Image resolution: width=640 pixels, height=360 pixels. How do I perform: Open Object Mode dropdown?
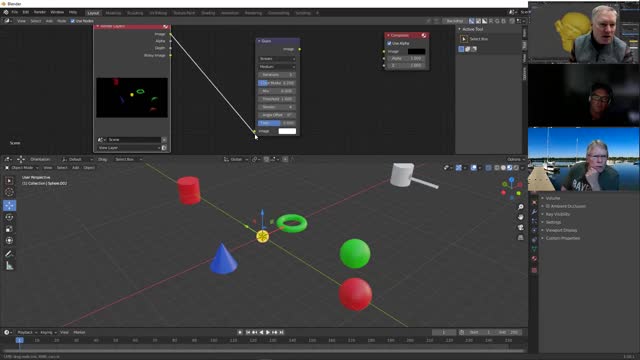click(x=22, y=168)
